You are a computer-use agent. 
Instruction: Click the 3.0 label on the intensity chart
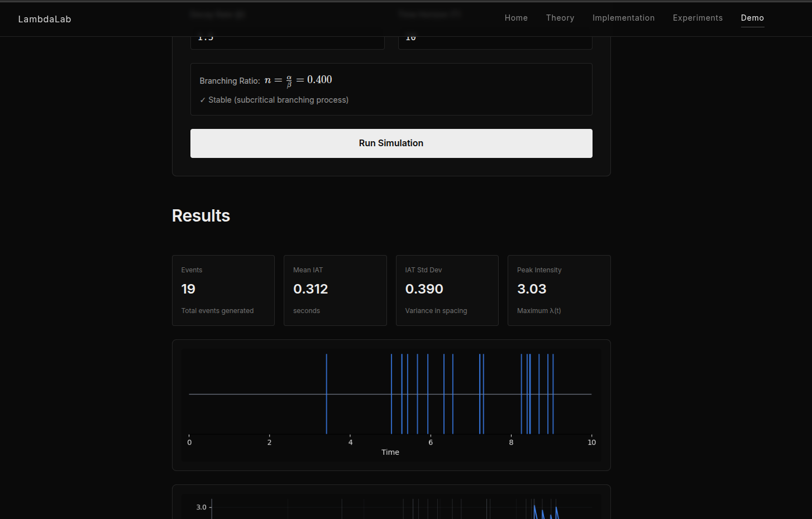coord(201,507)
